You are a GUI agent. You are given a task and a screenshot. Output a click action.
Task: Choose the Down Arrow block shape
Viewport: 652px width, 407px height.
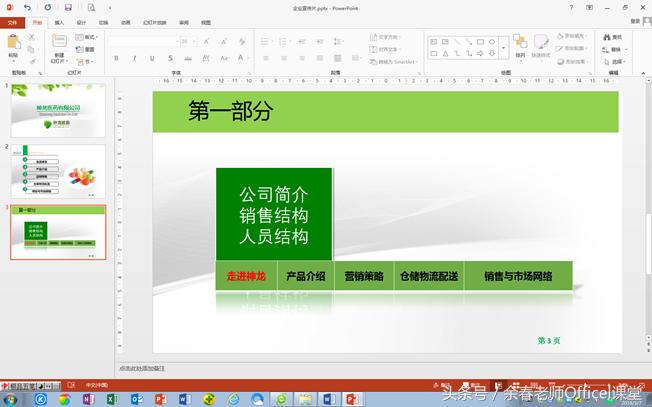(492, 53)
